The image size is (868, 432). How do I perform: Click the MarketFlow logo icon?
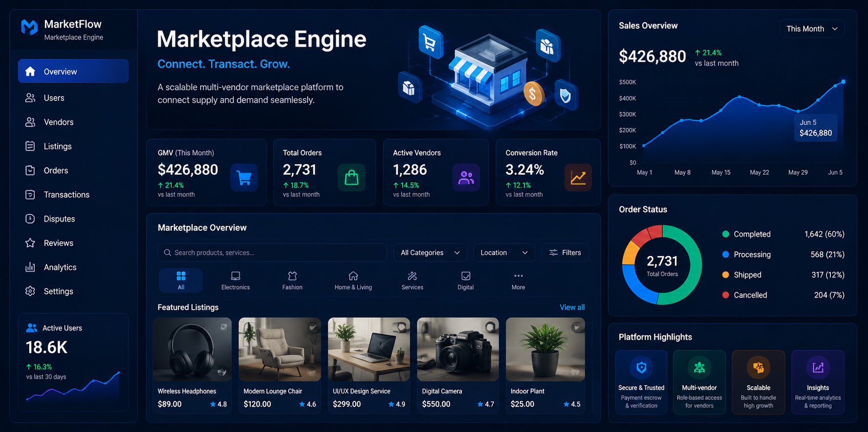pyautogui.click(x=29, y=28)
